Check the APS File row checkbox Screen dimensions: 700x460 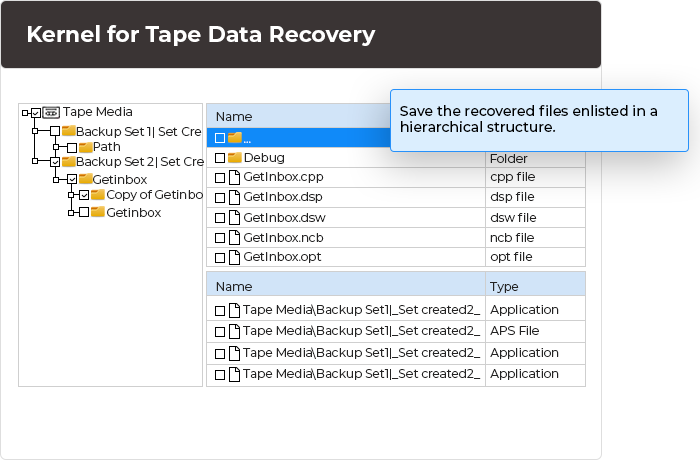pos(220,332)
